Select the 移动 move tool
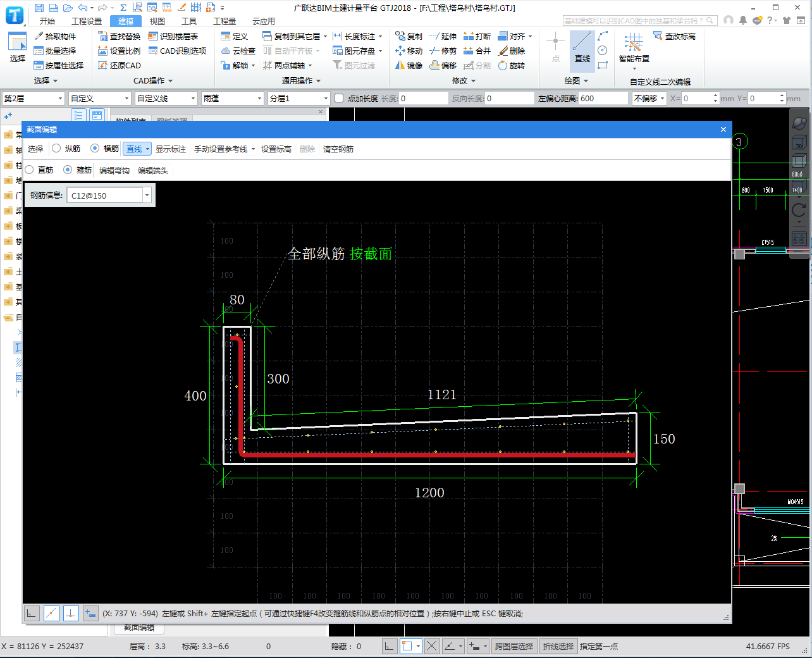The height and width of the screenshot is (658, 812). click(409, 51)
